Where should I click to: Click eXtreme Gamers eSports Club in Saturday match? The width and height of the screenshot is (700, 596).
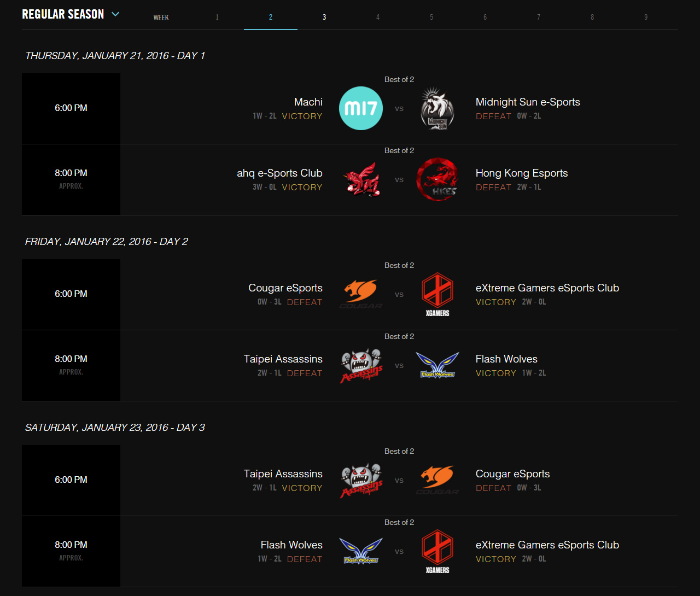[547, 545]
